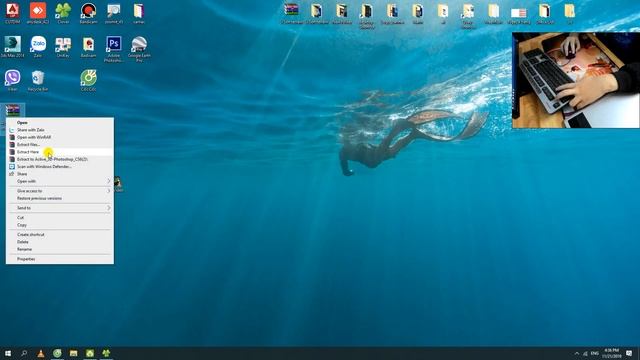Screen dimensions: 640x360
Task: Choose the Share entry with the share icon
Action: point(60,174)
